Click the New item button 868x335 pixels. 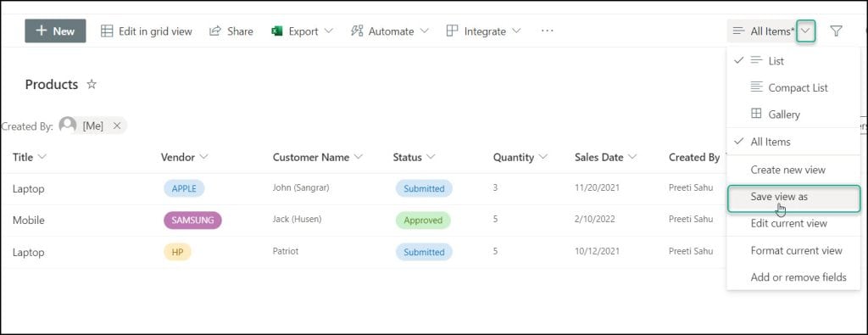tap(55, 31)
